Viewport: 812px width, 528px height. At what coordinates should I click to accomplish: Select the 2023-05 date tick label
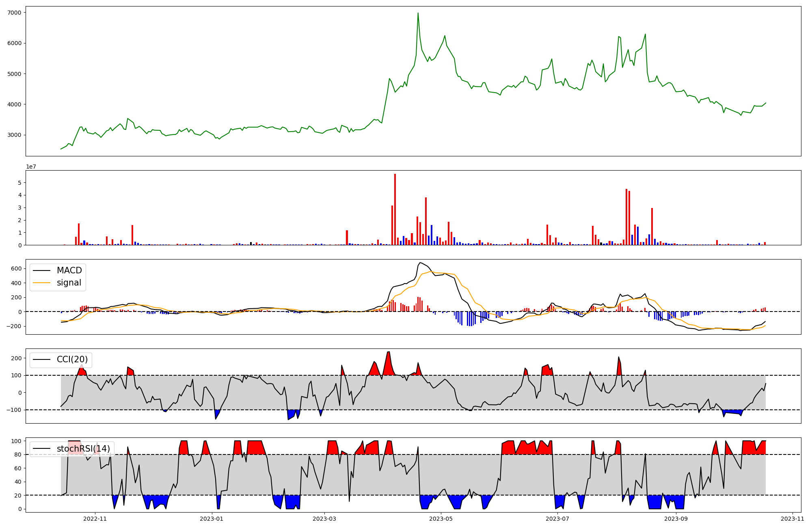coord(441,518)
